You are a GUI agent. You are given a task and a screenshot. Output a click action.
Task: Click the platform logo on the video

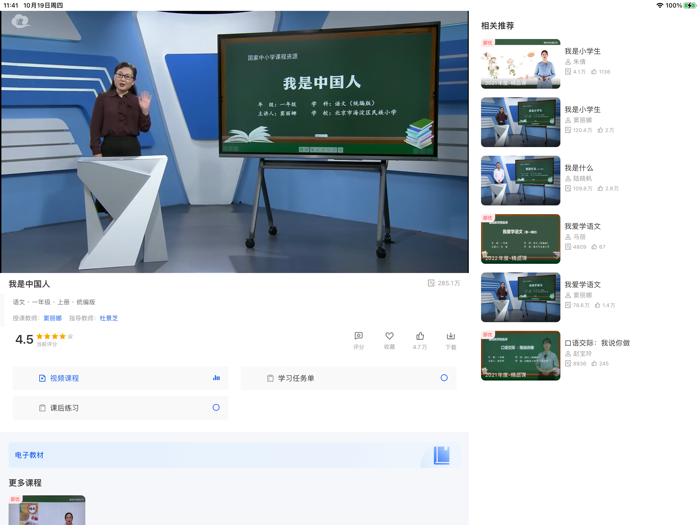pyautogui.click(x=21, y=21)
